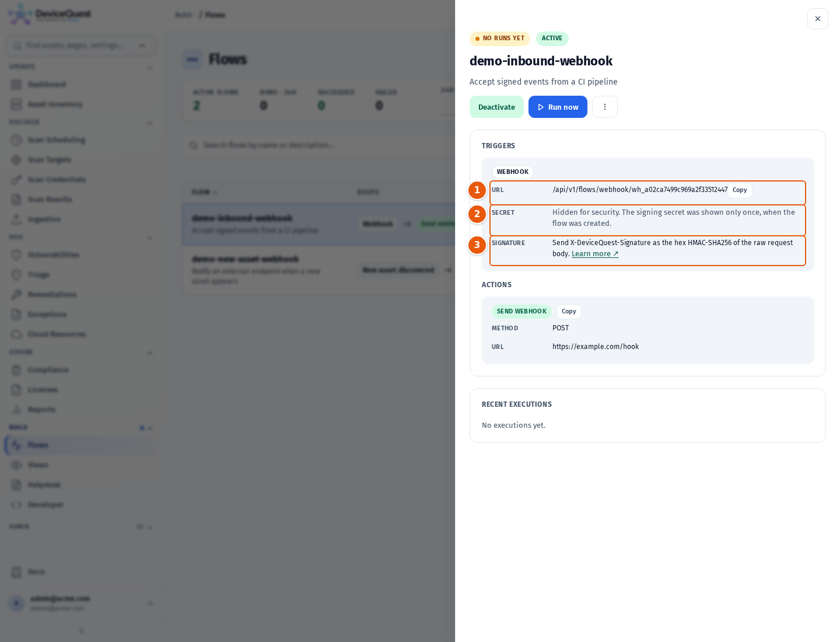The width and height of the screenshot is (840, 642).
Task: Select the demo-new-asset-webhook row in the flows list
Action: tap(318, 270)
